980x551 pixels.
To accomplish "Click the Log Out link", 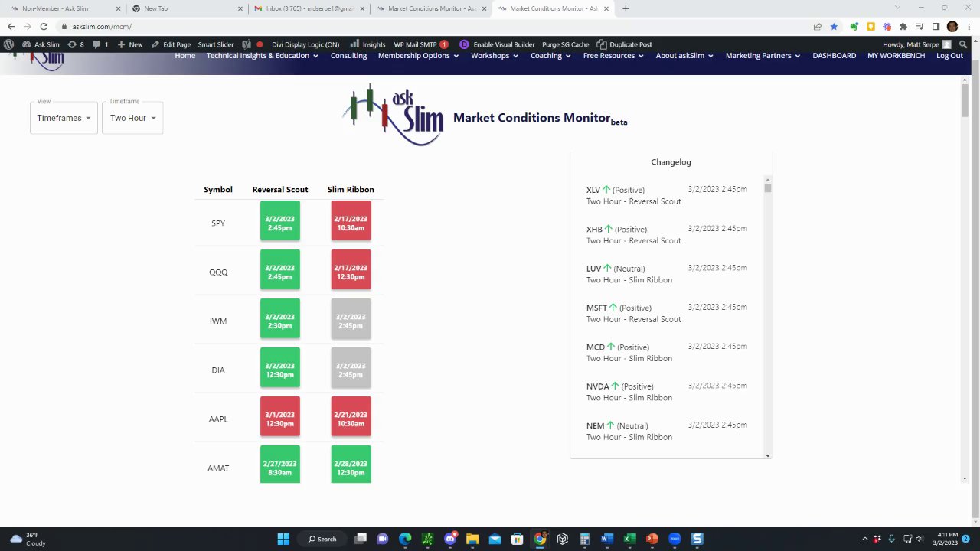I will pyautogui.click(x=949, y=56).
